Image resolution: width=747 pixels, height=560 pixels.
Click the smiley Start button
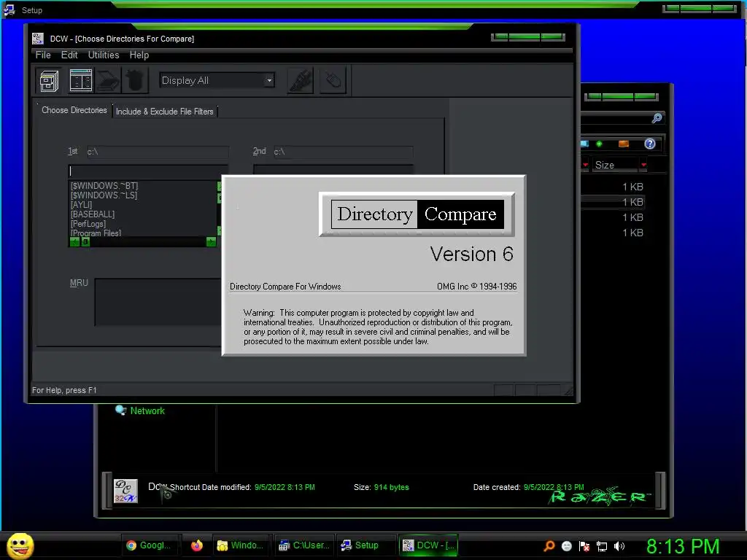[20, 545]
